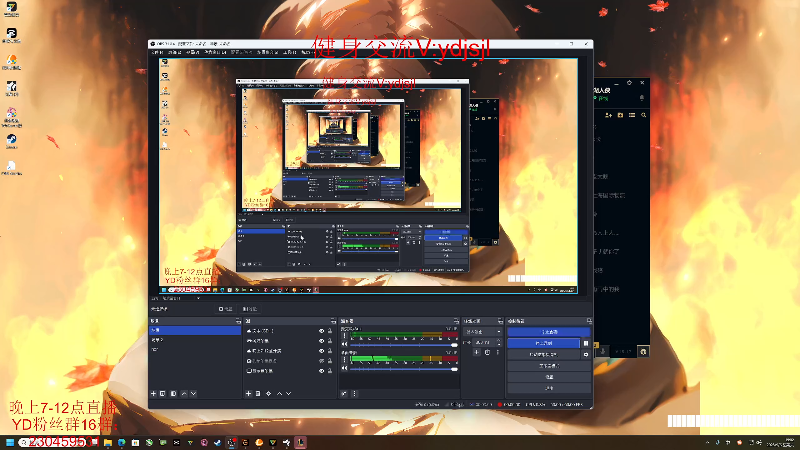
Task: Click add-friend icon in right chat window
Action: (x=609, y=115)
